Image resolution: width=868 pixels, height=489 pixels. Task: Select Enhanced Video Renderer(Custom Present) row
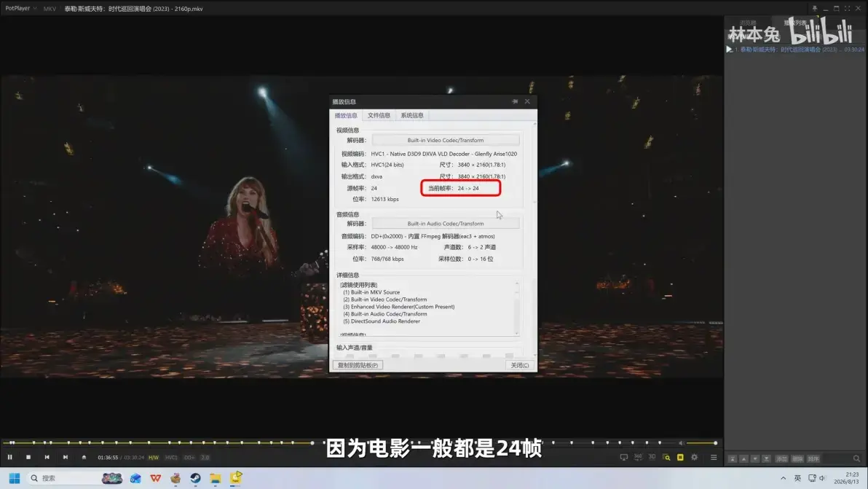point(398,307)
